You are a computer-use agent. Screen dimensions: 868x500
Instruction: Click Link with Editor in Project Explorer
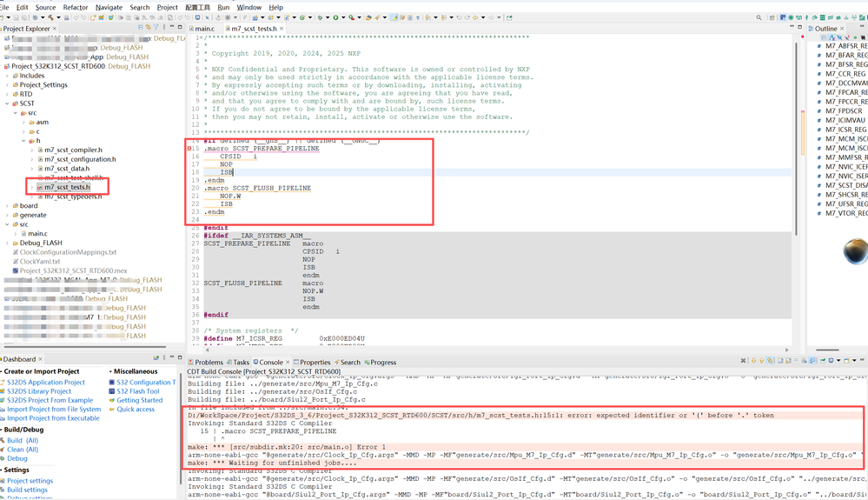pyautogui.click(x=148, y=27)
